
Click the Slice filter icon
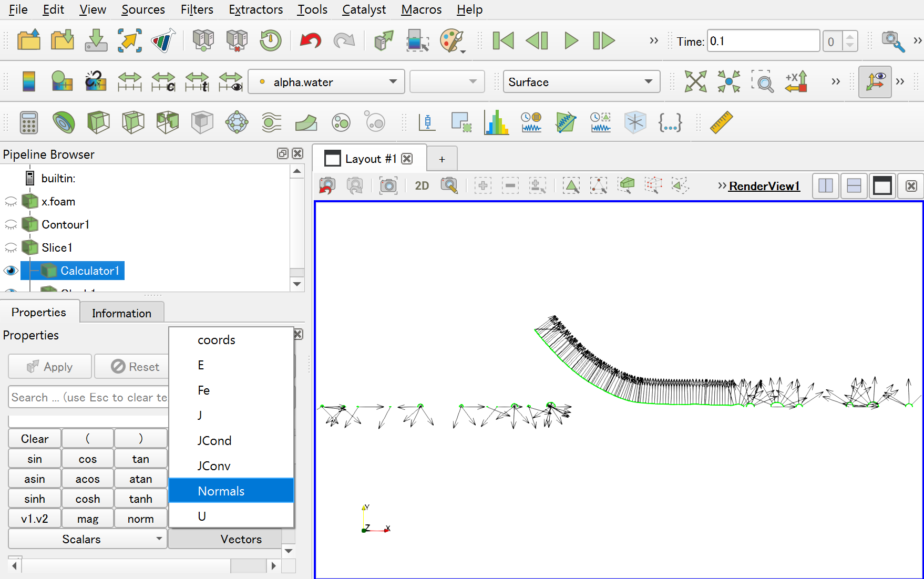(133, 122)
